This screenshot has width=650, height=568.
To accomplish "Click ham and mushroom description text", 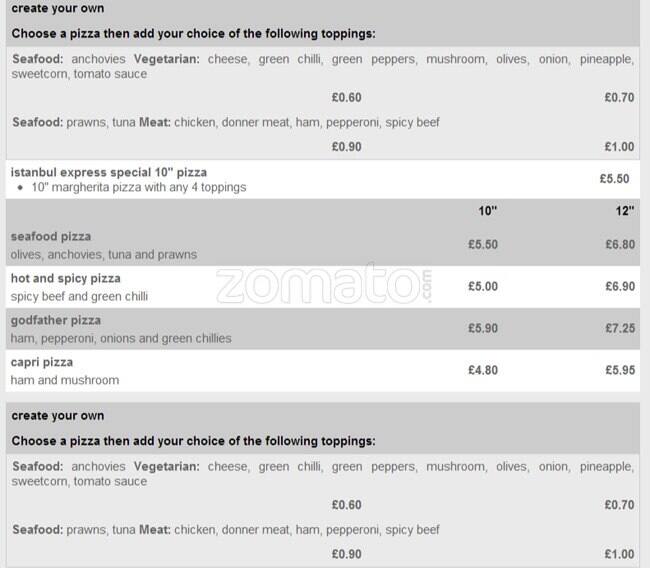I will pos(65,380).
